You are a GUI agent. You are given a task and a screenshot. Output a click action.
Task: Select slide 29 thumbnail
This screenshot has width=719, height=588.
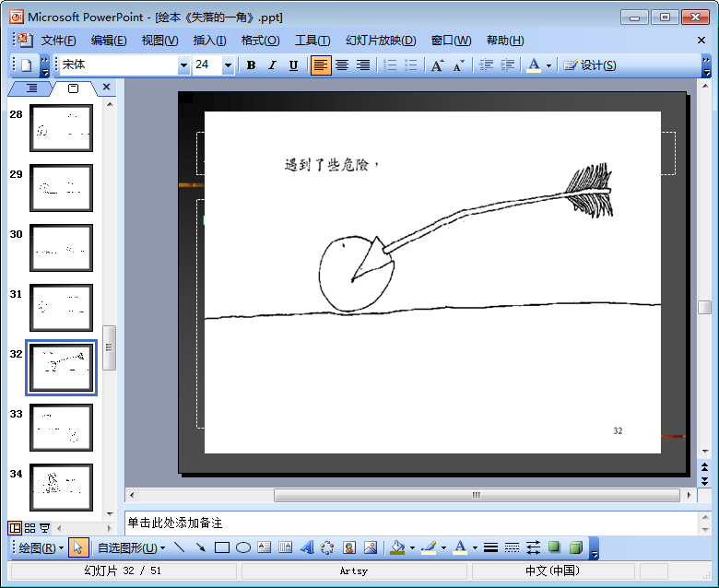point(62,188)
